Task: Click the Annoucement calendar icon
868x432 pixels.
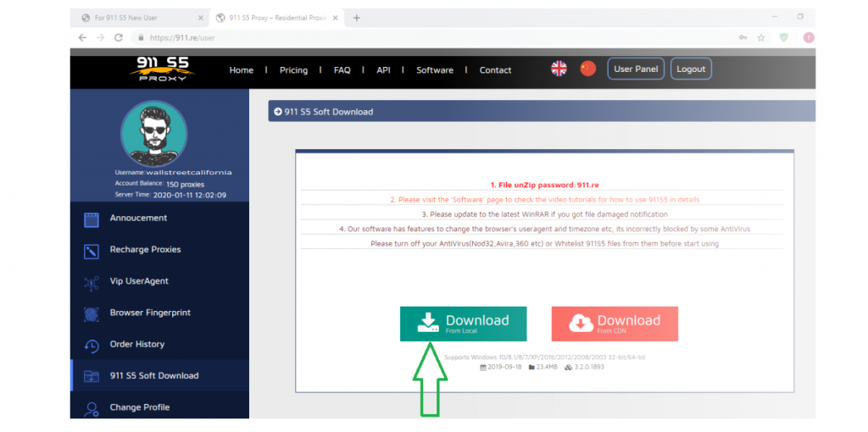Action: 92,219
